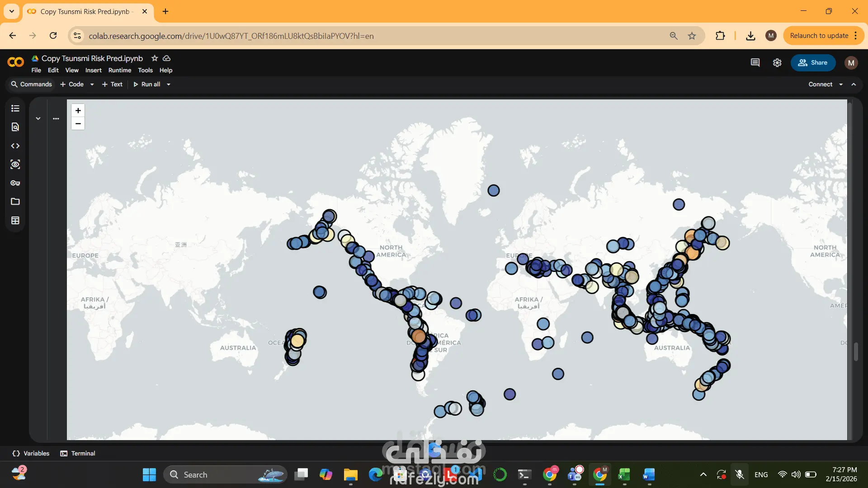
Task: Bookmark this page with star icon
Action: [x=692, y=36]
